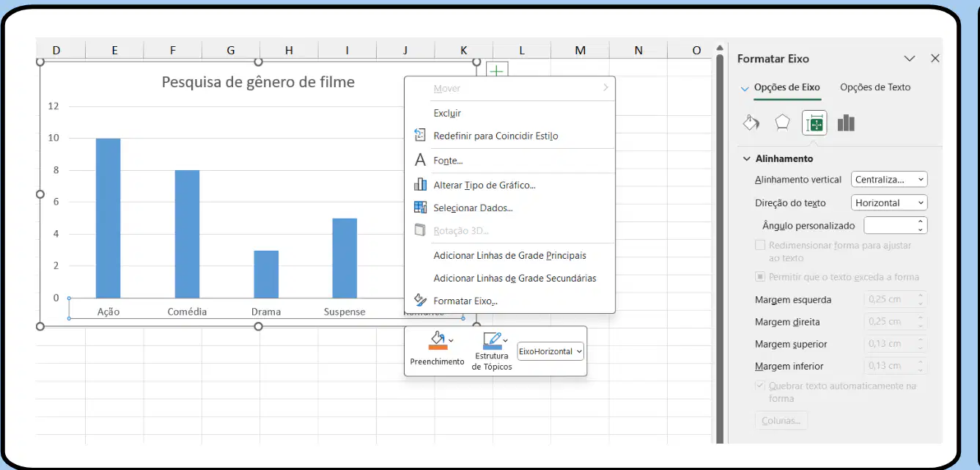The height and width of the screenshot is (470, 980).
Task: Close the Formatar Eixo pane
Action: [935, 59]
